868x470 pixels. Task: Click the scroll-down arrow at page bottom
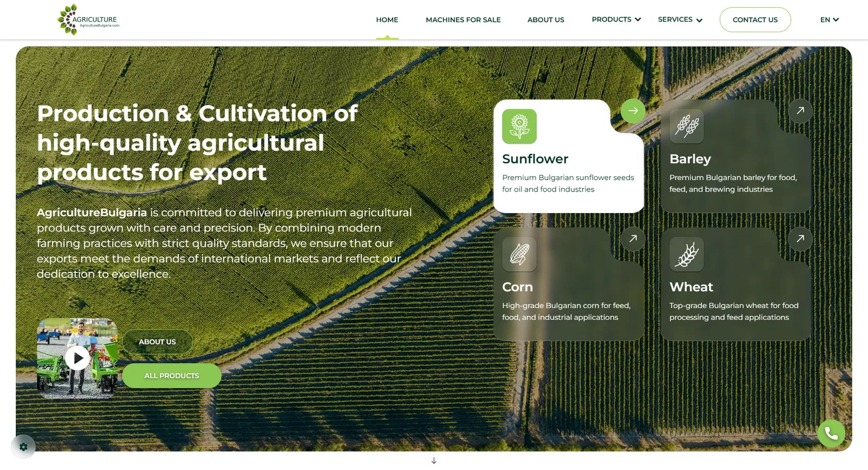[434, 461]
